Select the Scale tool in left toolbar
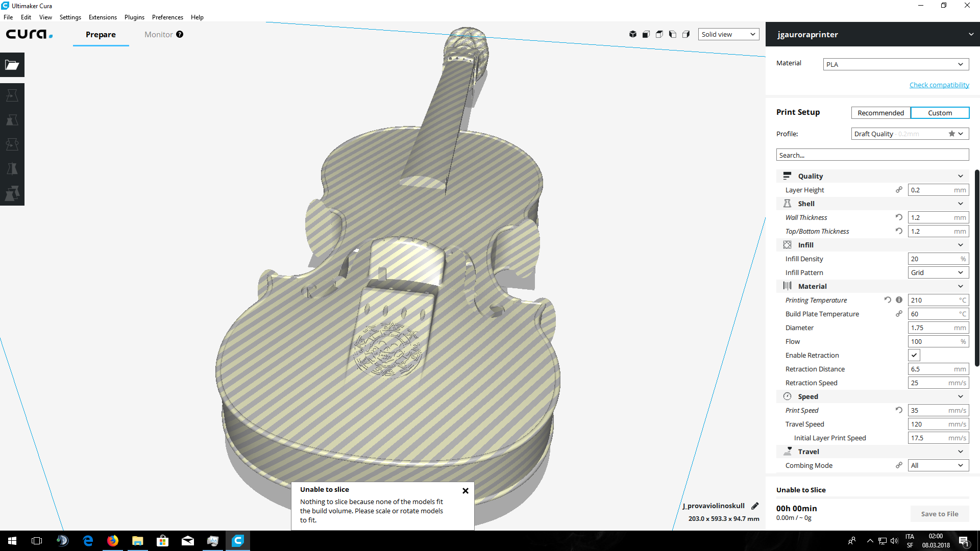980x551 pixels. pyautogui.click(x=12, y=120)
